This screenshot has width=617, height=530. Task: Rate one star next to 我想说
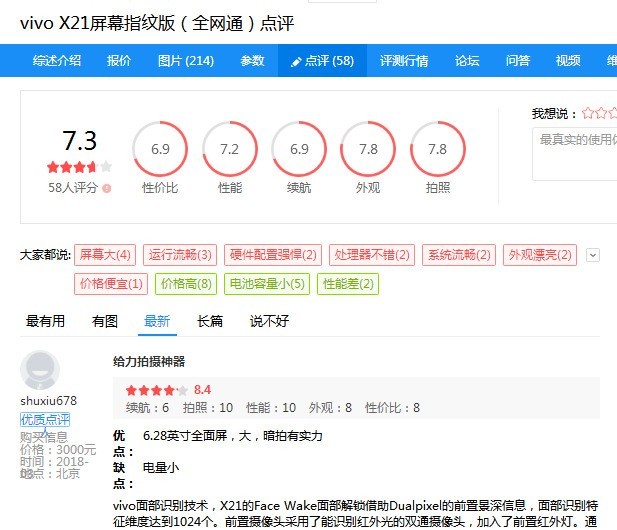point(588,113)
